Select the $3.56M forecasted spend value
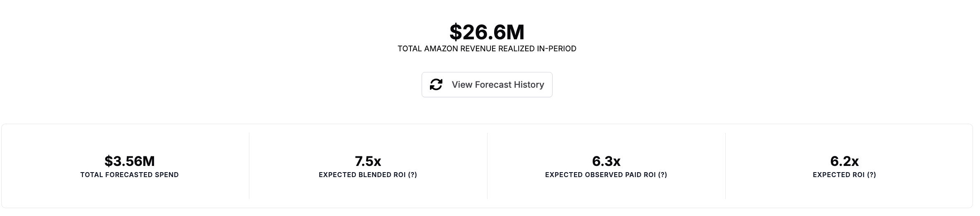The height and width of the screenshot is (216, 980). (130, 161)
